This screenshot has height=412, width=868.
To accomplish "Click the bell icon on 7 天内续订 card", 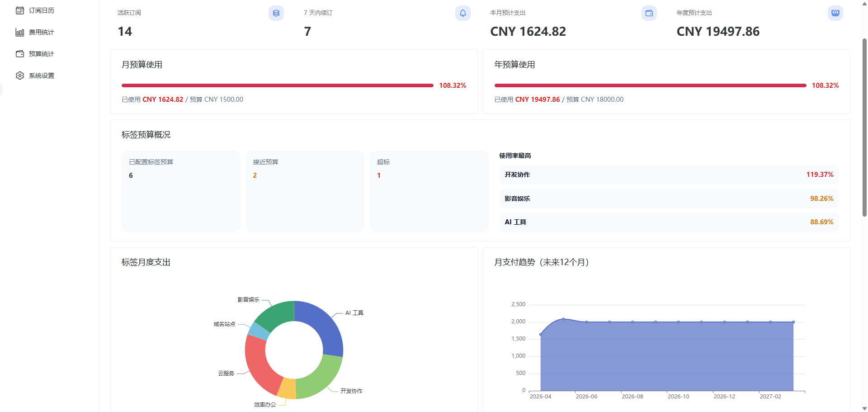I will coord(463,13).
